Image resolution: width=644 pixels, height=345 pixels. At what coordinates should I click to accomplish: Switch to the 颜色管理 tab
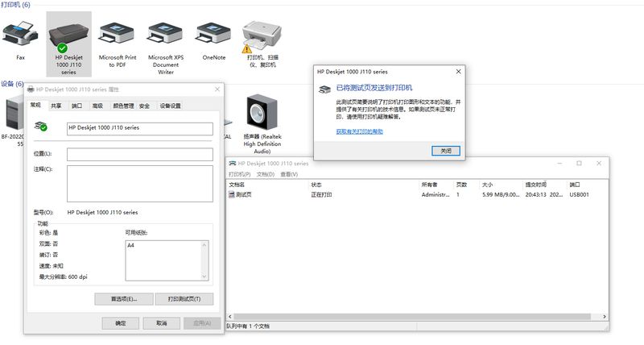(x=123, y=106)
